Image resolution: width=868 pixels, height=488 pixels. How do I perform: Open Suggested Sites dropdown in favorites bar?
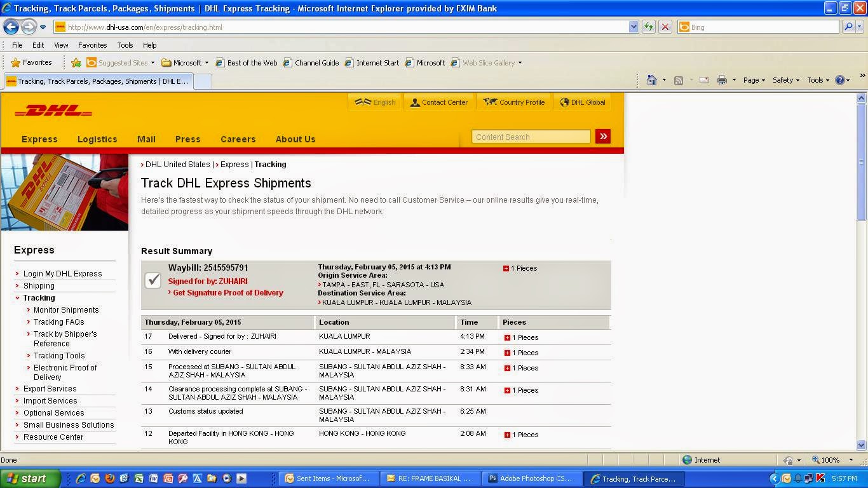coord(153,63)
